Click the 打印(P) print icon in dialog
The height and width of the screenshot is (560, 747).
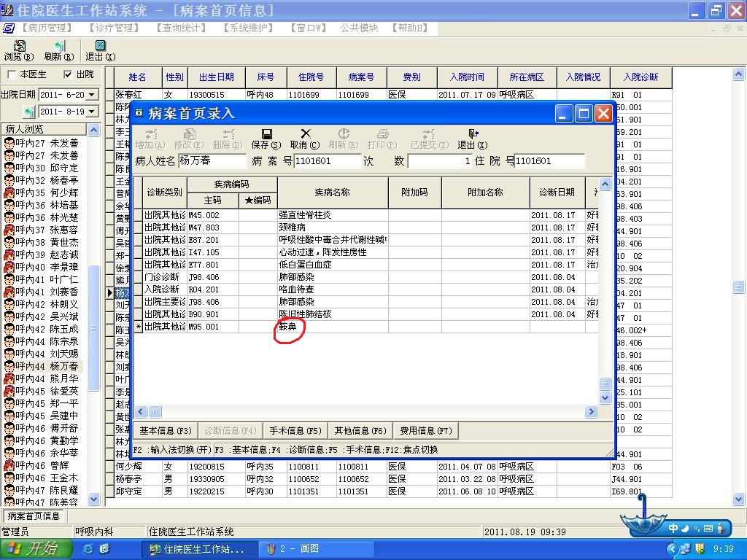pyautogui.click(x=382, y=134)
